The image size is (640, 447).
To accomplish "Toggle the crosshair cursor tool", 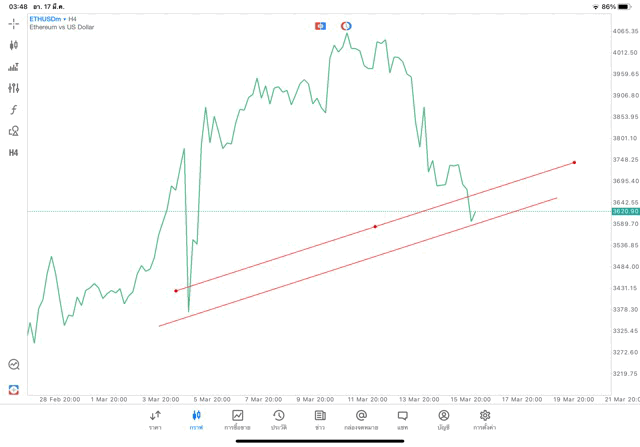I will tap(14, 23).
